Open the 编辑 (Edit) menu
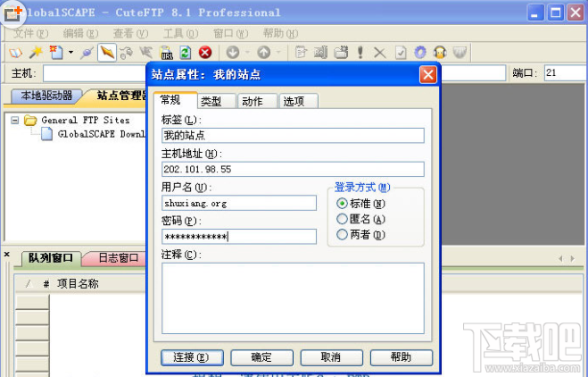The width and height of the screenshot is (588, 377). [x=80, y=34]
